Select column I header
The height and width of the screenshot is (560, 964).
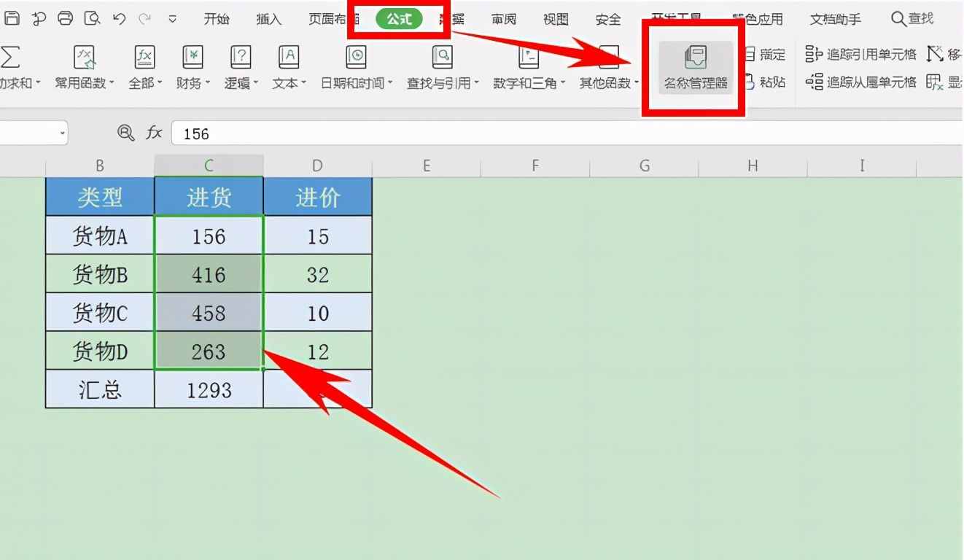click(862, 166)
